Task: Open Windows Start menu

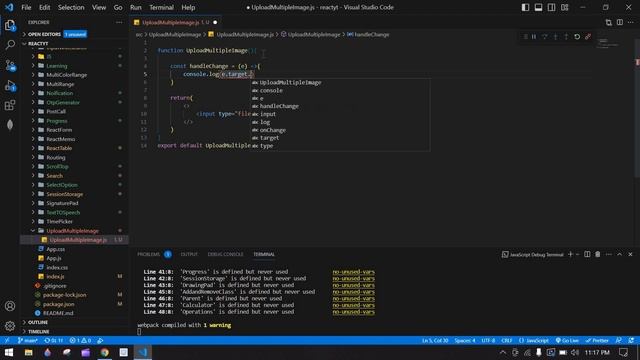Action: click(x=9, y=352)
